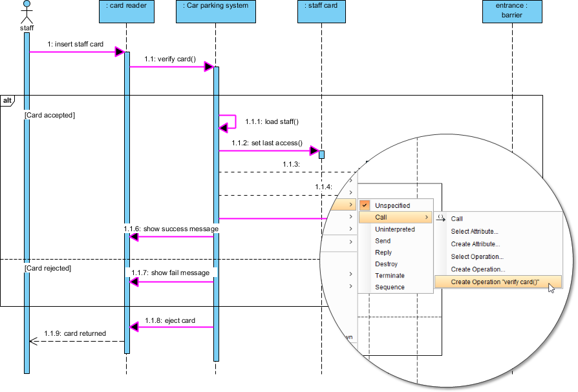This screenshot has width=578, height=392.
Task: Click the topmost chevron in the shortcut column
Action: coord(350,180)
